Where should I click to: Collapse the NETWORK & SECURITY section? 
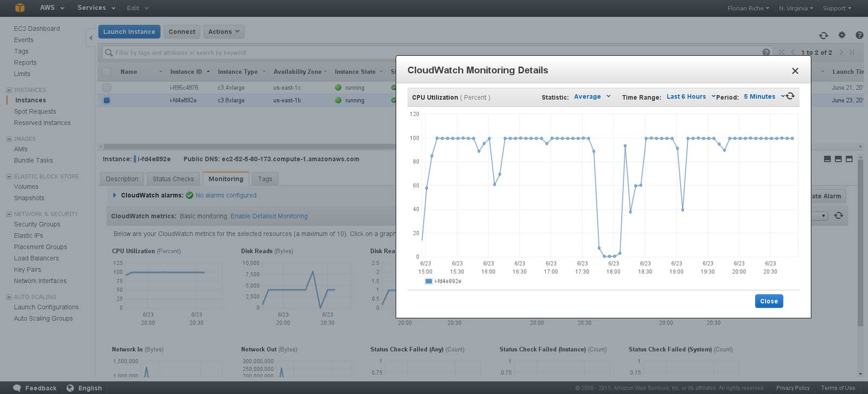pyautogui.click(x=9, y=214)
